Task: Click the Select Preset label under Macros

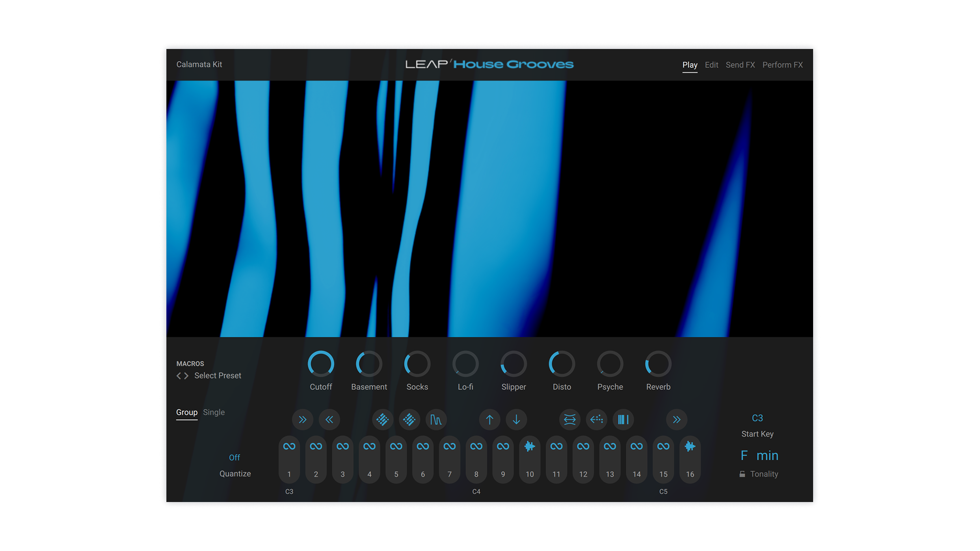Action: tap(217, 375)
